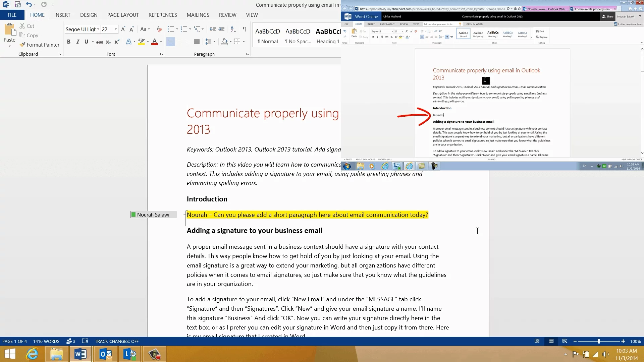Apply superscript formatting

click(x=117, y=42)
